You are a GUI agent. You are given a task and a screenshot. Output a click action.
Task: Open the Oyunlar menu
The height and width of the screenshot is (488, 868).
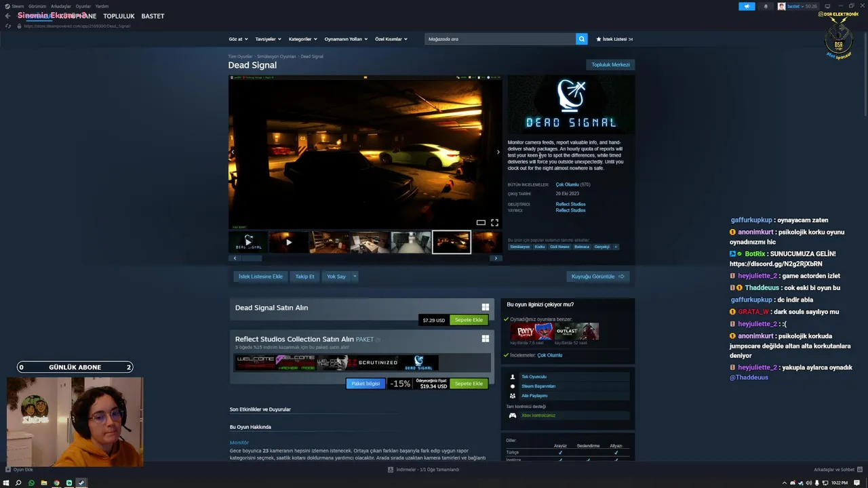pos(83,6)
